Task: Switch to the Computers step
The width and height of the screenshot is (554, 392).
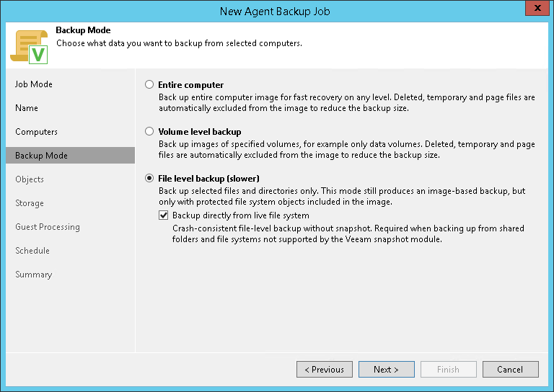Action: [x=36, y=132]
